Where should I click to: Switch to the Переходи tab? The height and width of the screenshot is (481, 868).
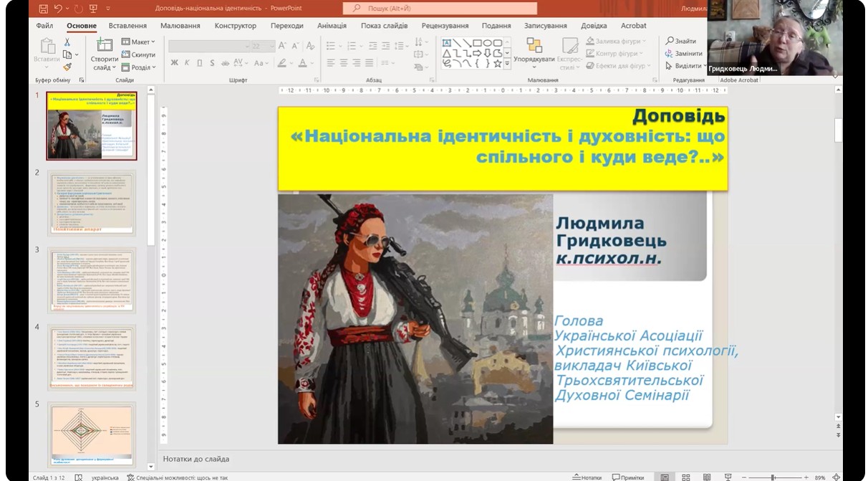tap(287, 26)
